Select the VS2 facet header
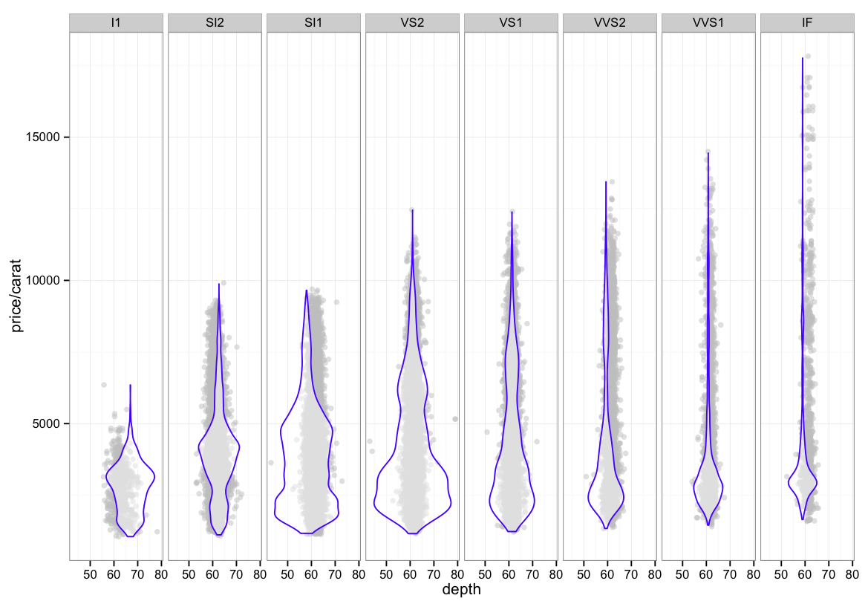 [x=412, y=23]
